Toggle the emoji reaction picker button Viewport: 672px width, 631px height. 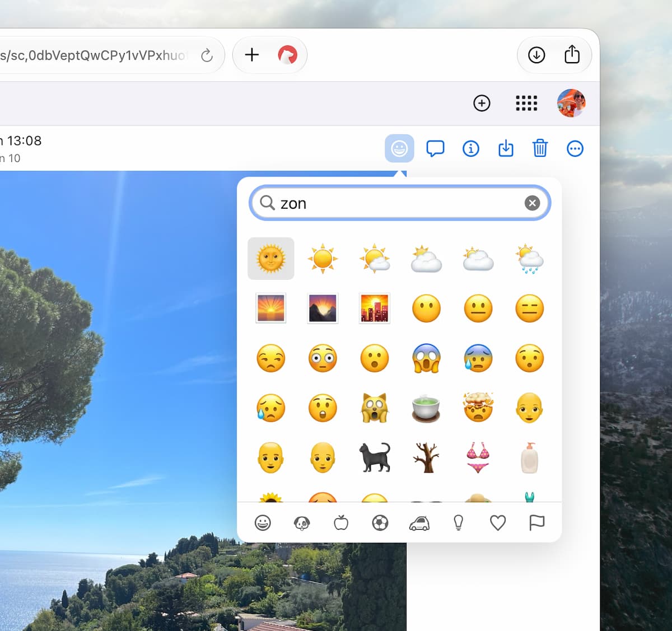coord(399,148)
